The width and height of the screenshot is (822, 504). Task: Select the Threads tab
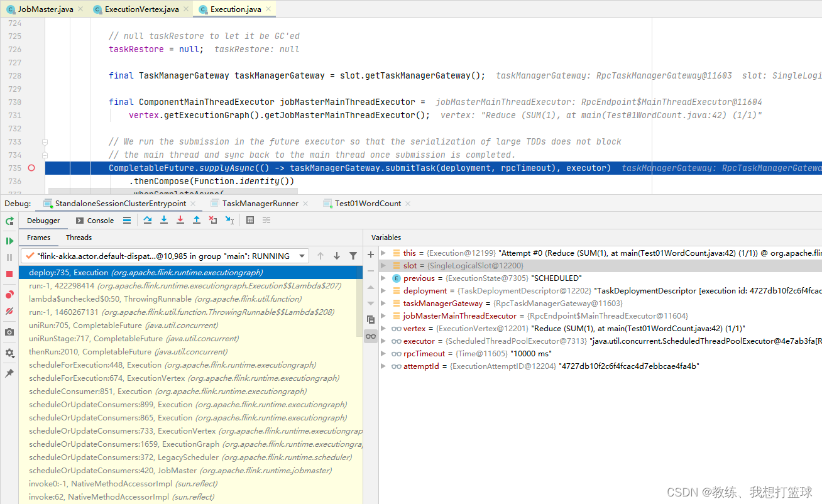pos(79,238)
